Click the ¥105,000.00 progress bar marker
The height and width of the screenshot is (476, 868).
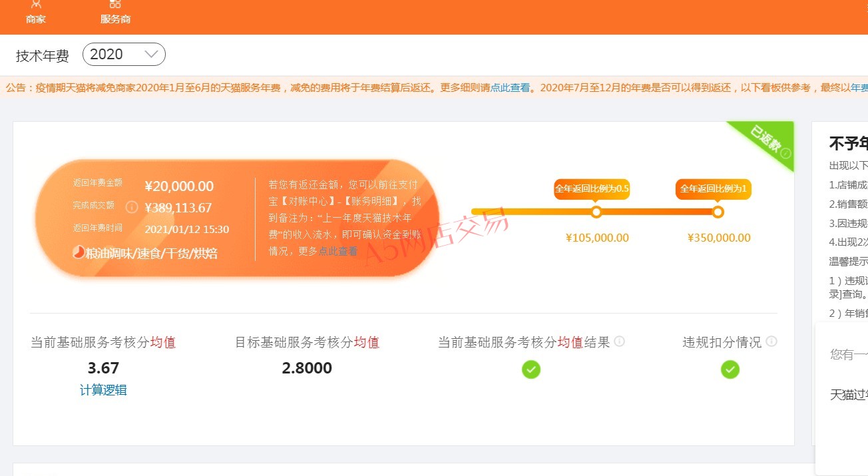pyautogui.click(x=596, y=212)
